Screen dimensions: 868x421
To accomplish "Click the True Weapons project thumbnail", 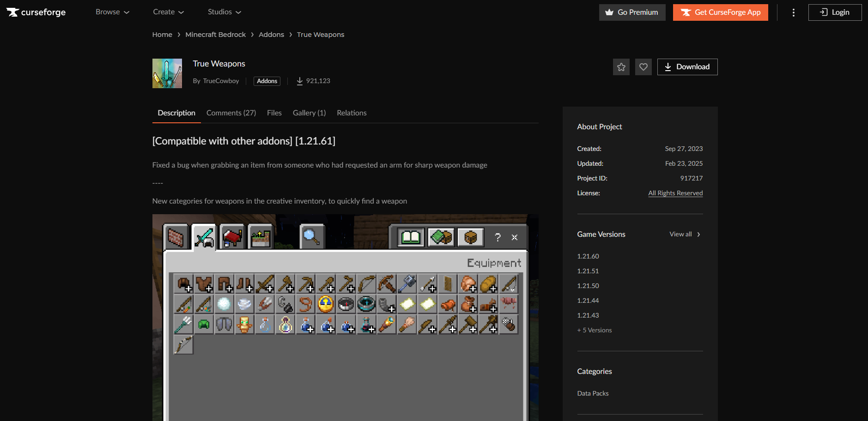I will coord(167,73).
